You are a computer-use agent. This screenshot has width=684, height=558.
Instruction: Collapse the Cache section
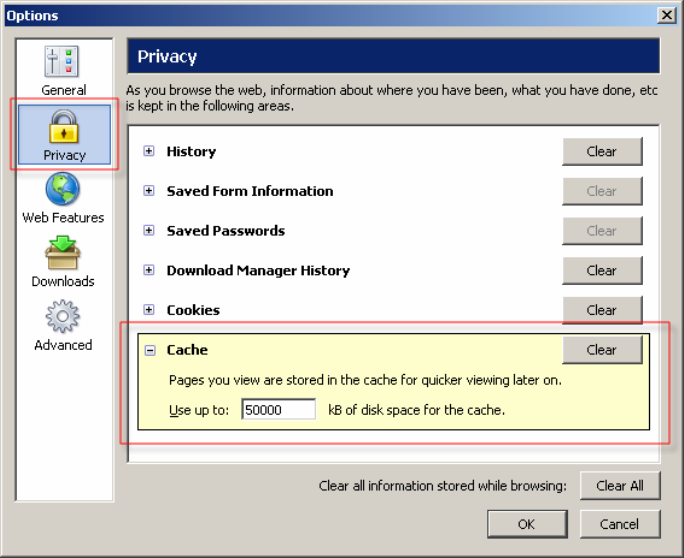(x=150, y=350)
